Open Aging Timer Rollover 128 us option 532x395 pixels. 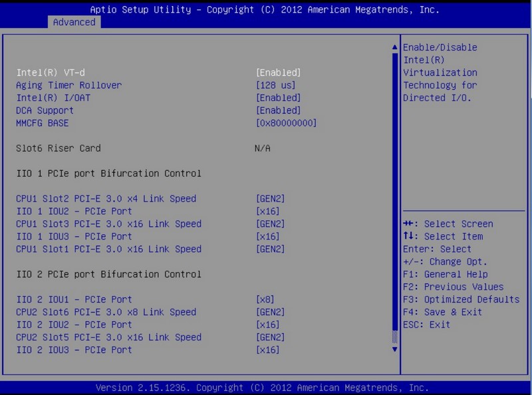(x=276, y=85)
